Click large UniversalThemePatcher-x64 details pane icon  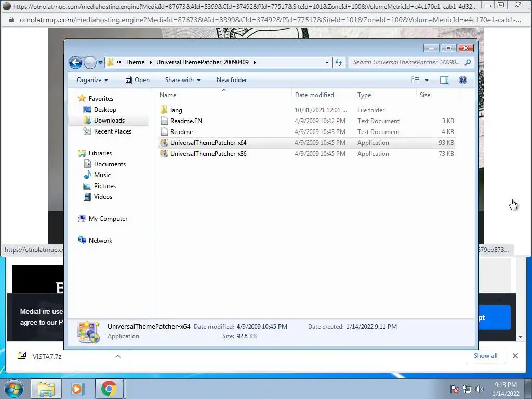(88, 332)
